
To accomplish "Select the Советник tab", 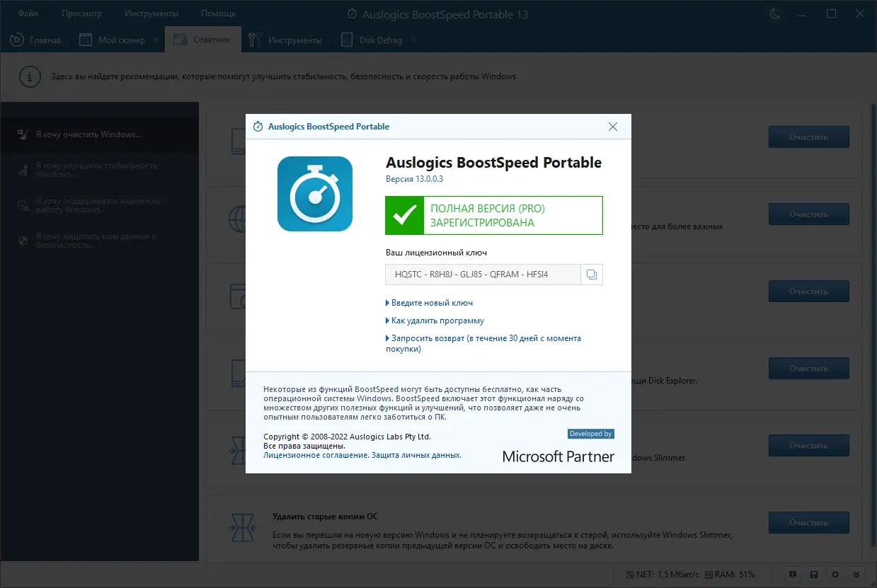I will tap(202, 40).
